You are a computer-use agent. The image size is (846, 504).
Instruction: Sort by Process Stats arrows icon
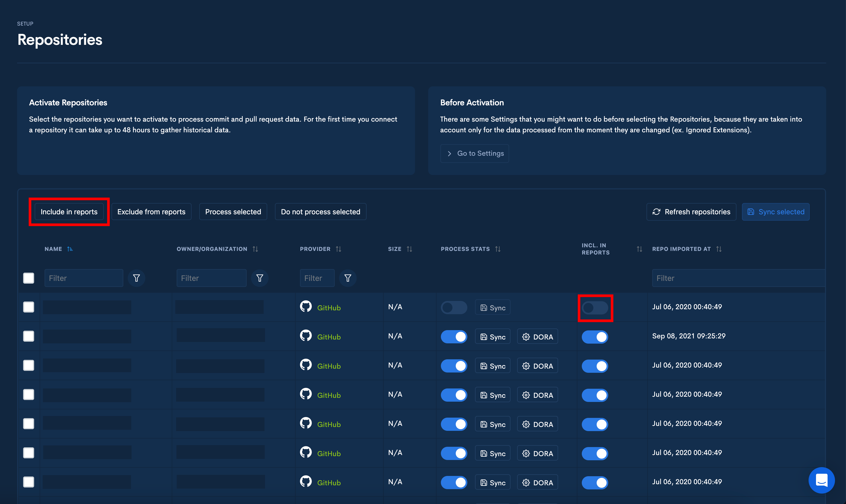498,249
